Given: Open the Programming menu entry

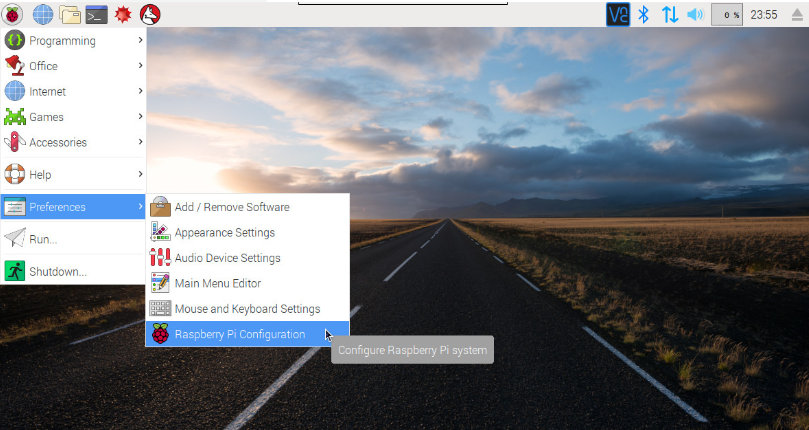Looking at the screenshot, I should [x=73, y=40].
